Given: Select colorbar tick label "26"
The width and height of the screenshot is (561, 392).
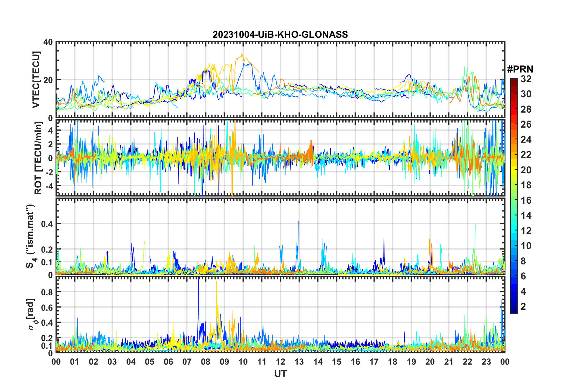Looking at the screenshot, I should (526, 124).
